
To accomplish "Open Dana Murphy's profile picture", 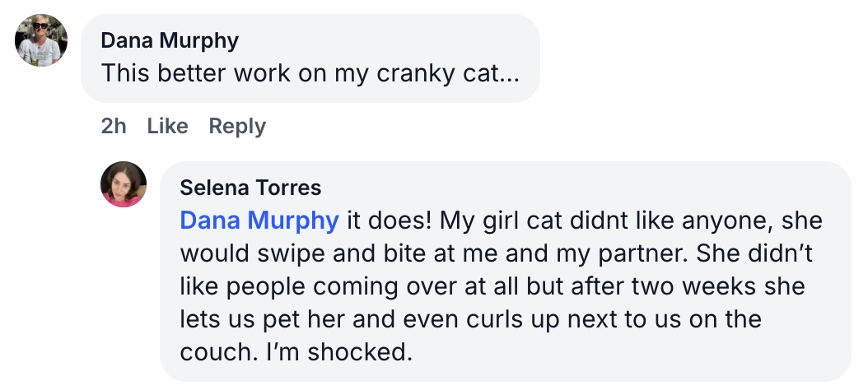I will [41, 40].
